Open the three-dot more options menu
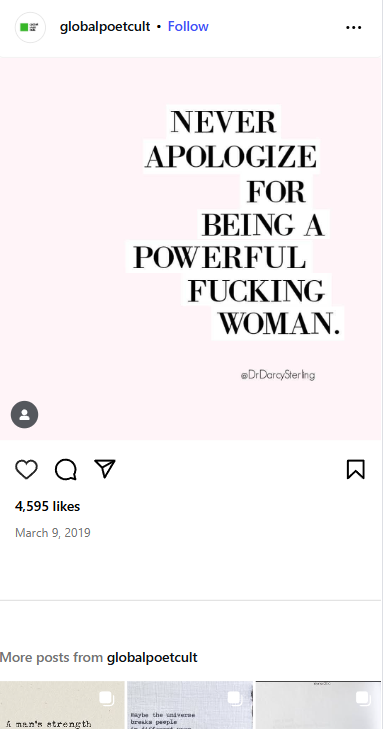This screenshot has height=729, width=383. (x=354, y=27)
